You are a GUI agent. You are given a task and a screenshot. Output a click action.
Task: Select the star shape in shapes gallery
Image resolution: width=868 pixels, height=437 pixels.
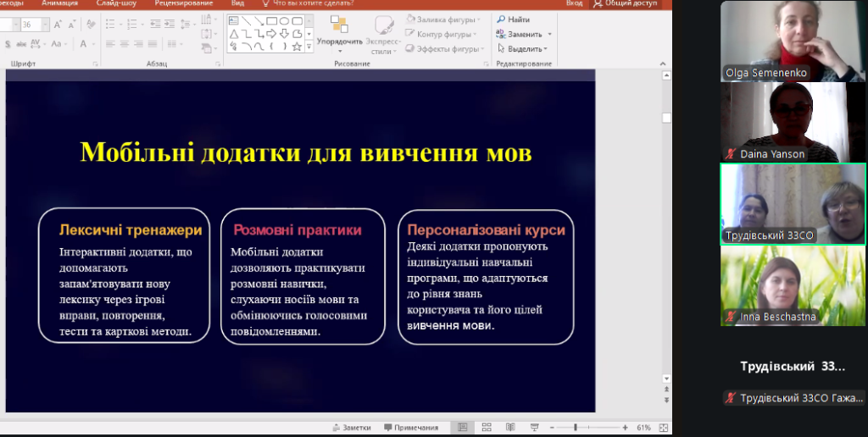click(x=297, y=47)
